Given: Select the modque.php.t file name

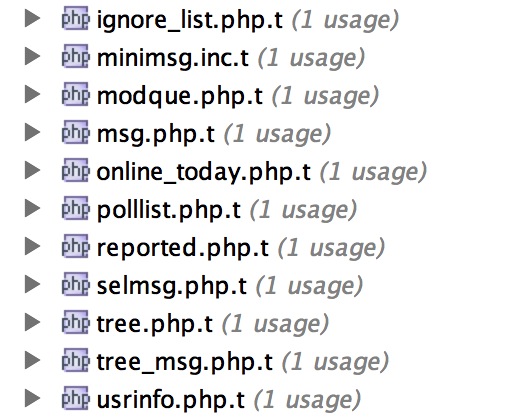Looking at the screenshot, I should coord(180,96).
